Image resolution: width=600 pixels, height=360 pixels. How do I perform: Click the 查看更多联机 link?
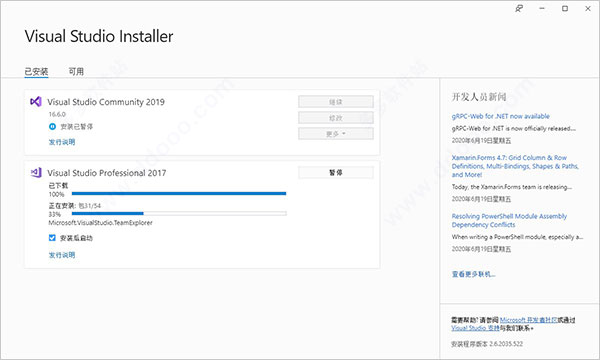click(473, 274)
